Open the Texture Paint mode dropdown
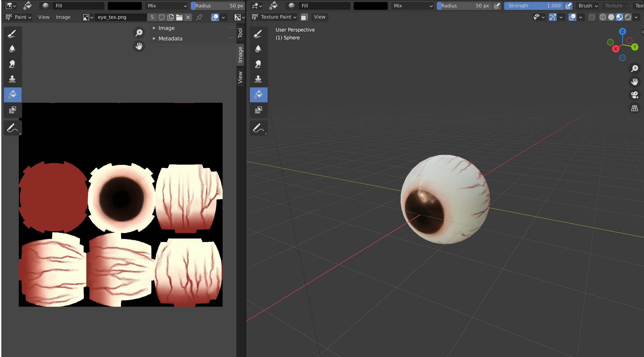 coord(274,17)
